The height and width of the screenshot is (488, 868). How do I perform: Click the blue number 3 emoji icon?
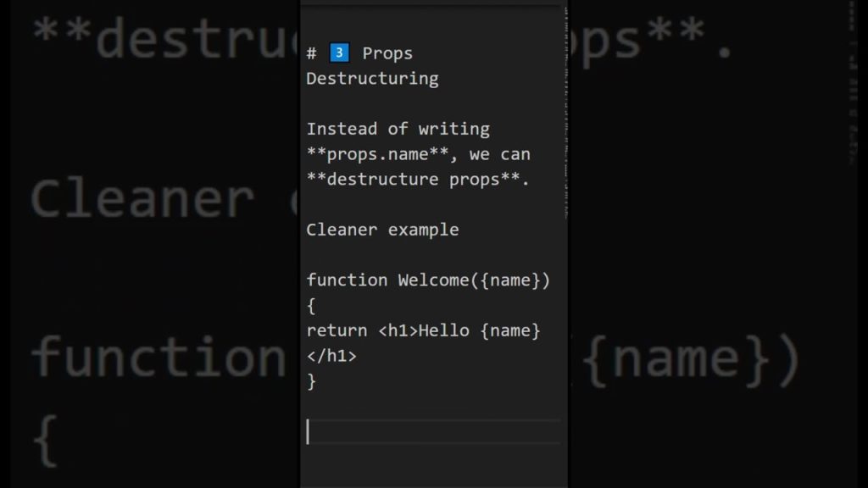click(x=339, y=53)
